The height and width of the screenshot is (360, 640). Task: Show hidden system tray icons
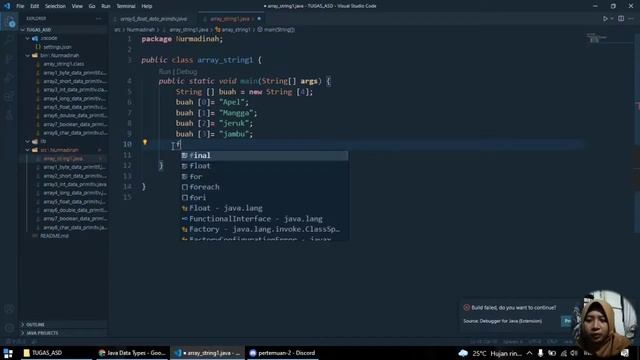pyautogui.click(x=529, y=353)
